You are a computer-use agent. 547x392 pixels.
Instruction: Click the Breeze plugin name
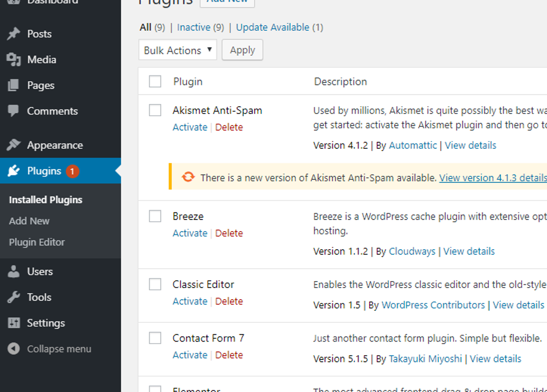(x=188, y=217)
